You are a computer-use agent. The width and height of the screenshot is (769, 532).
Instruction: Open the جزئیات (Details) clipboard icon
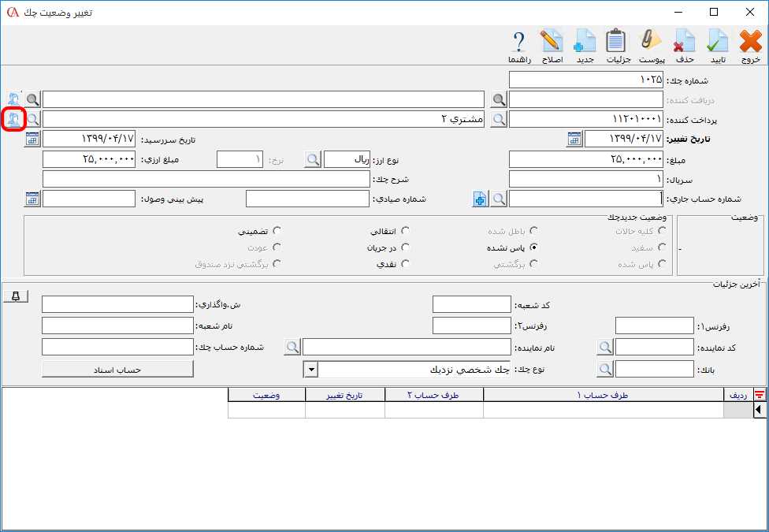(616, 42)
